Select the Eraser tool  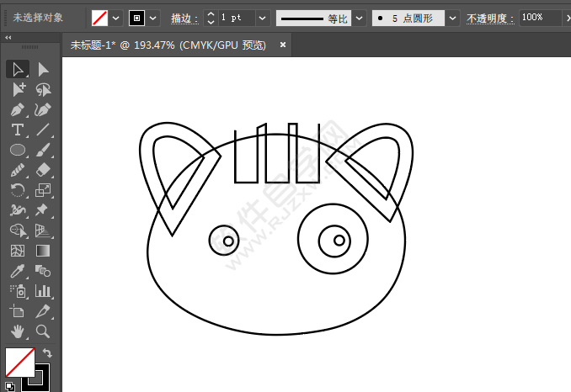coord(43,170)
